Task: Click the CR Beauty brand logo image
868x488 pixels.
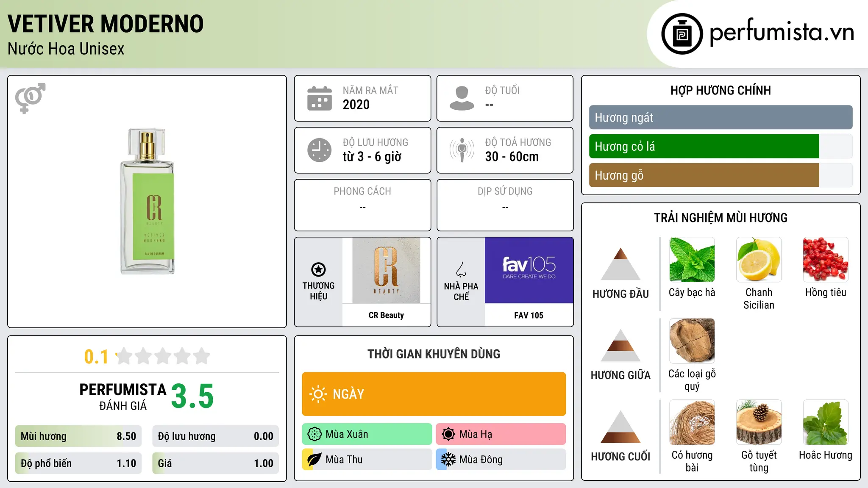Action: point(386,270)
